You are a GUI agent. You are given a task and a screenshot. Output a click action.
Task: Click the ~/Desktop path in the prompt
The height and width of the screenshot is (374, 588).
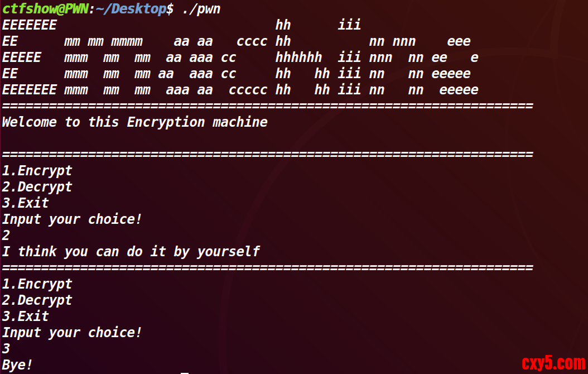[x=133, y=9]
